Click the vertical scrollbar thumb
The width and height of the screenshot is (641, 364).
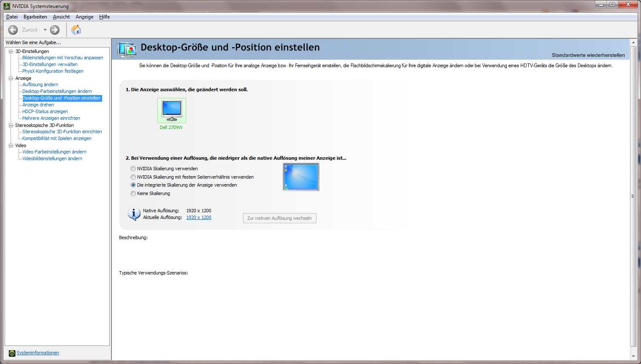(x=633, y=196)
